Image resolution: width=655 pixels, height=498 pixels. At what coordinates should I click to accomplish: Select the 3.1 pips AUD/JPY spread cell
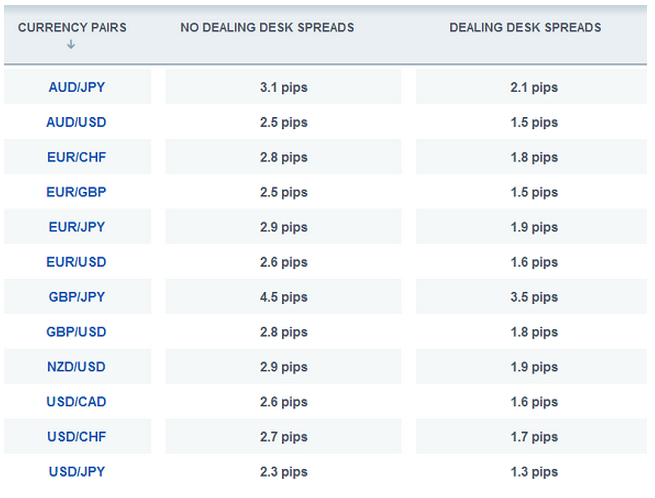(x=282, y=87)
